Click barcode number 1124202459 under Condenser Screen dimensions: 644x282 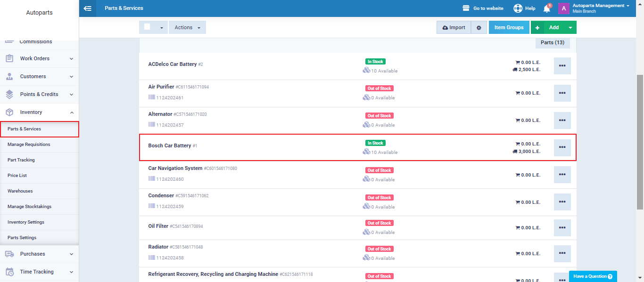pyautogui.click(x=170, y=207)
